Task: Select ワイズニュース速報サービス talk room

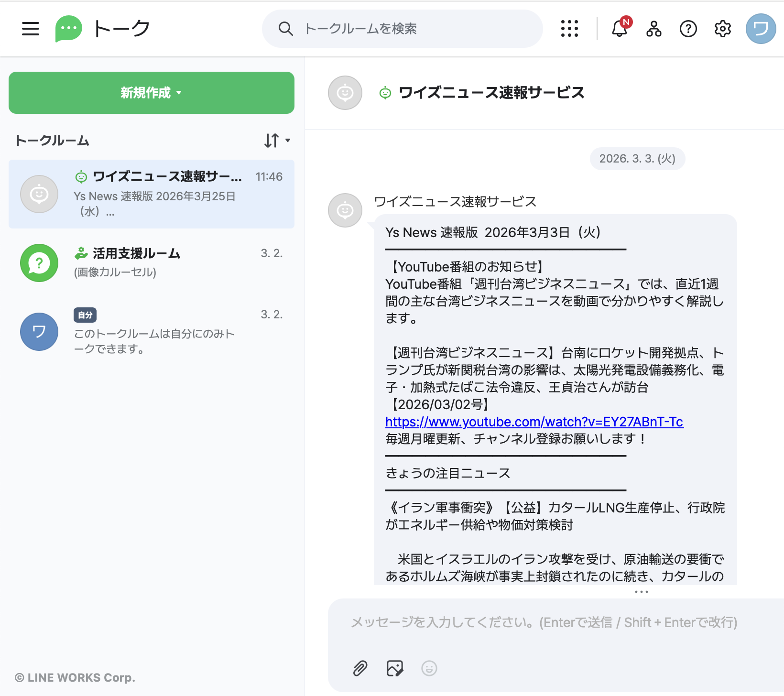Action: (x=151, y=194)
